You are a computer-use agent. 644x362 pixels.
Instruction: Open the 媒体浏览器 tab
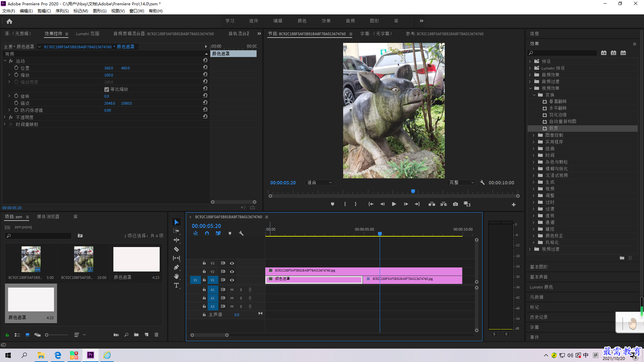[x=48, y=217]
